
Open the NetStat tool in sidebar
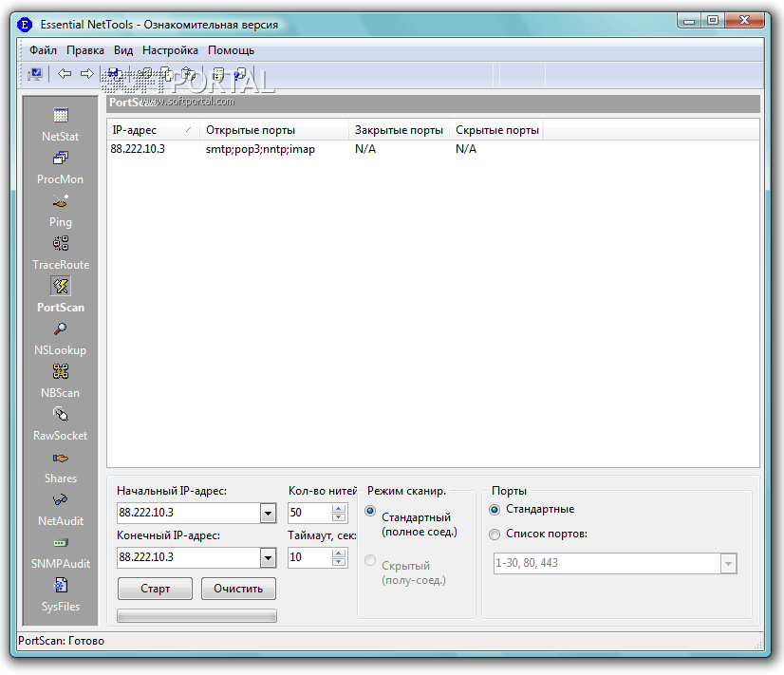click(x=61, y=124)
